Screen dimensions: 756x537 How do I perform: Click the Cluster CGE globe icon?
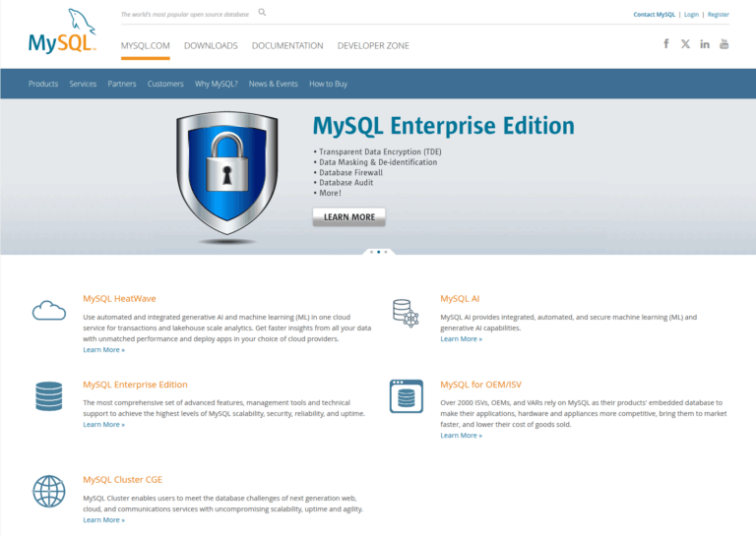tap(48, 491)
